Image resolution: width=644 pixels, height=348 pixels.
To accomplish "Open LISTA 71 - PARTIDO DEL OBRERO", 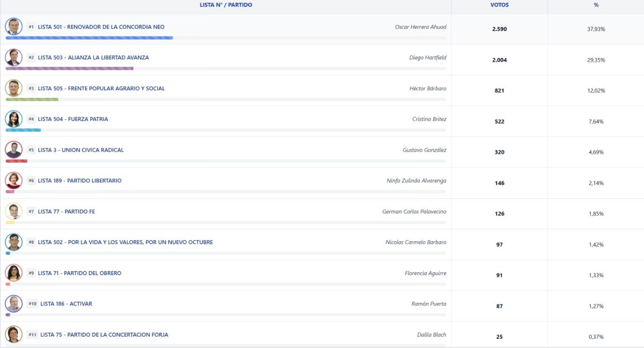I will point(79,273).
